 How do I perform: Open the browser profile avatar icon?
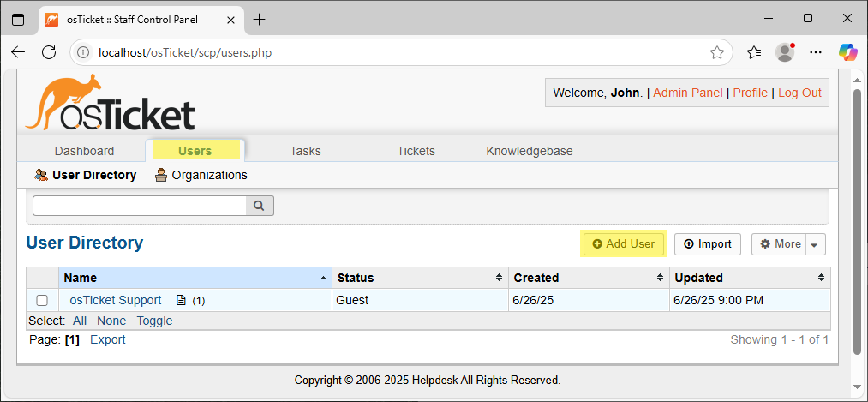click(784, 52)
